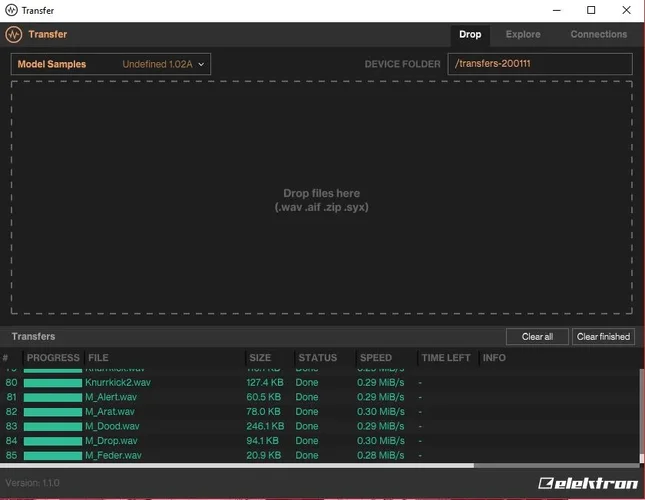Click the 246.1 KB size value

pyautogui.click(x=265, y=426)
